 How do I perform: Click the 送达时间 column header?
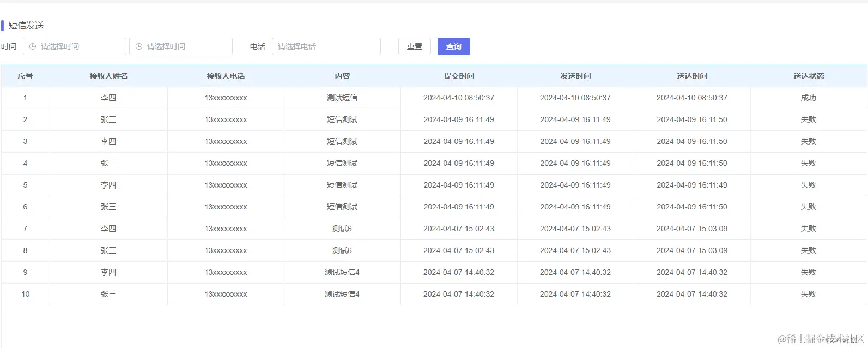[692, 76]
